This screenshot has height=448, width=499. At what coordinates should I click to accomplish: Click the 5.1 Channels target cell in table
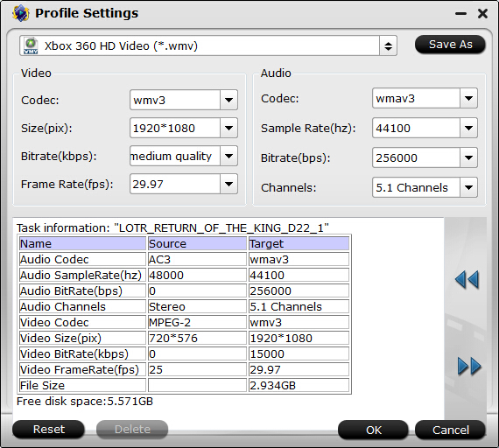[299, 306]
